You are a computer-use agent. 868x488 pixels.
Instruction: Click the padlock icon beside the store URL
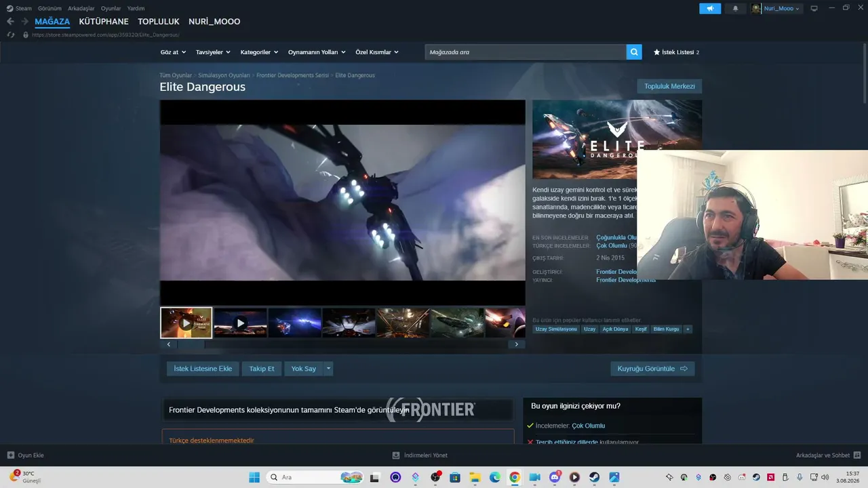coord(26,35)
